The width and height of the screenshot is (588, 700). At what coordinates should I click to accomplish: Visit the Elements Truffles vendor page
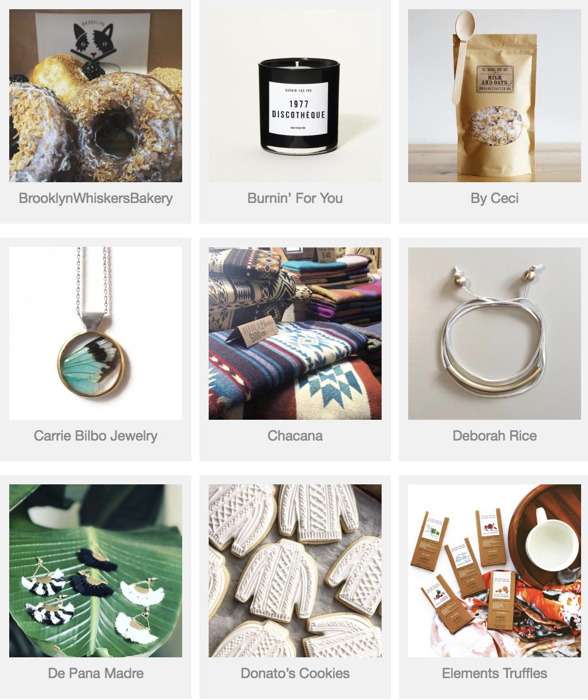point(495,673)
